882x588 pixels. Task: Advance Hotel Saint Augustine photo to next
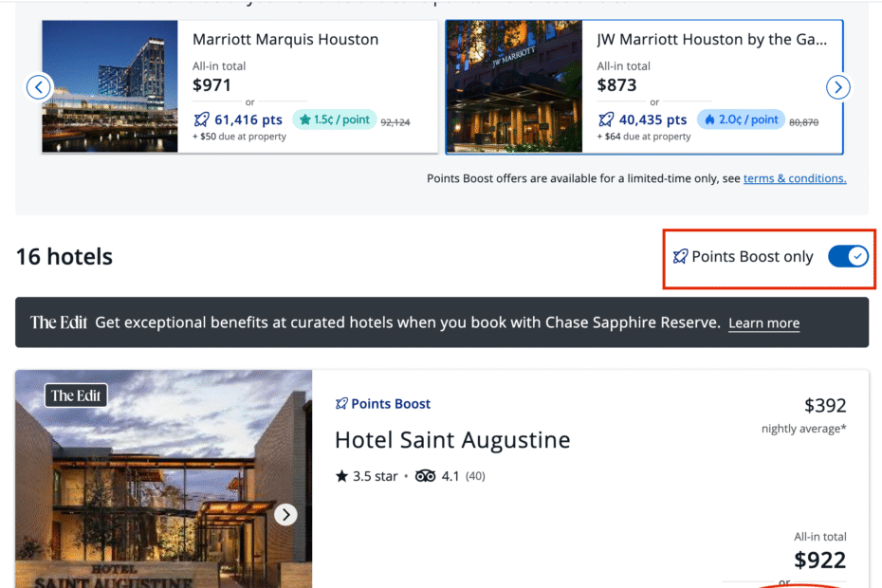285,514
